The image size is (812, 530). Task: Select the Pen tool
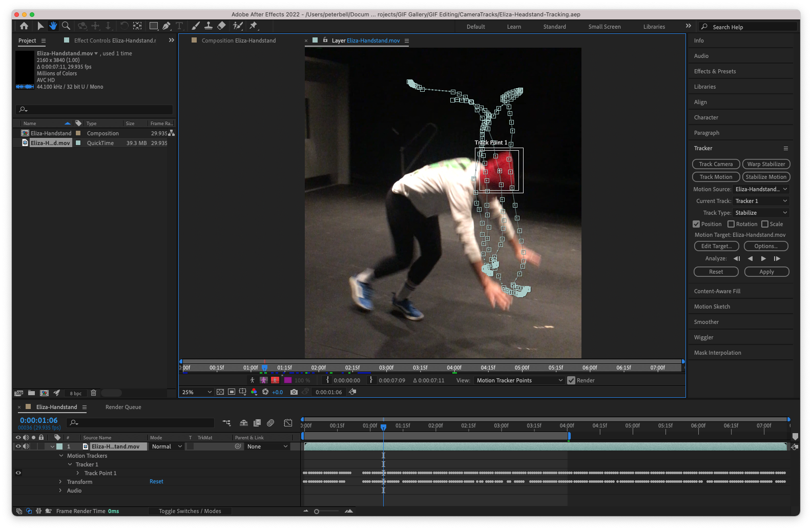coord(166,26)
